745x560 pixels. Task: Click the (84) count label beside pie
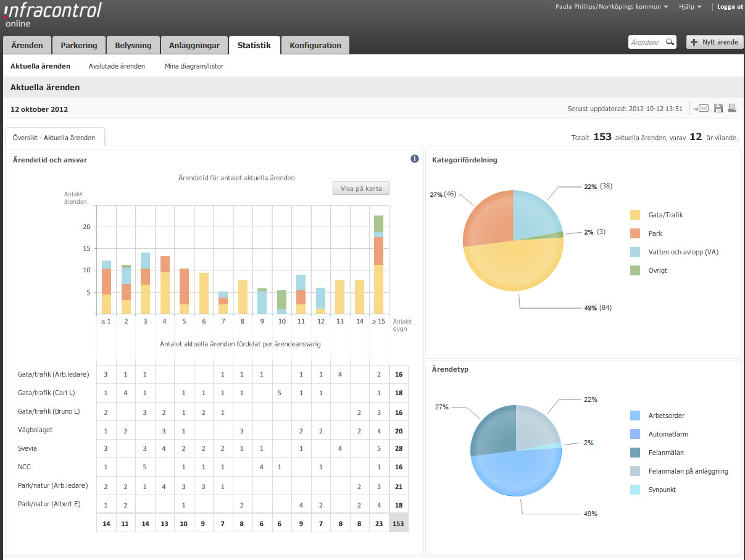point(605,307)
